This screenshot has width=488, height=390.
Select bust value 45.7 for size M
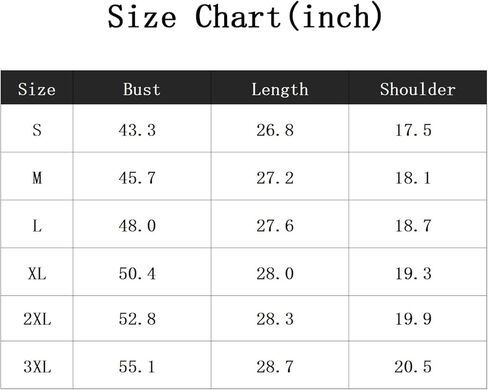click(x=137, y=177)
